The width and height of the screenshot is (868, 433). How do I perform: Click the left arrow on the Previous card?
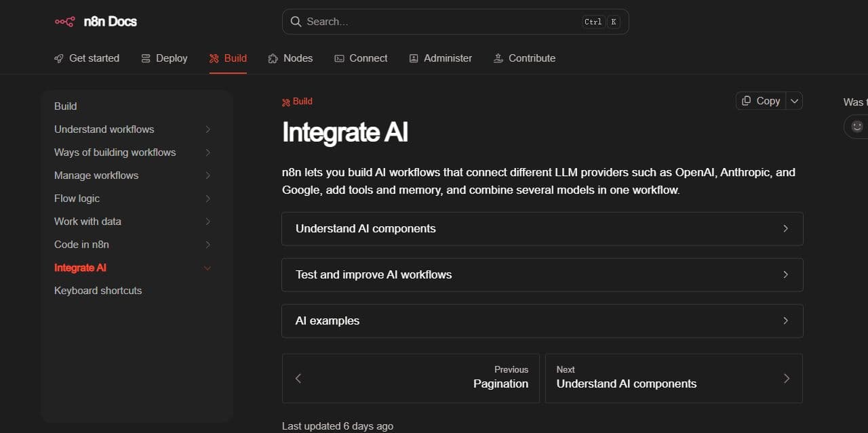point(298,378)
